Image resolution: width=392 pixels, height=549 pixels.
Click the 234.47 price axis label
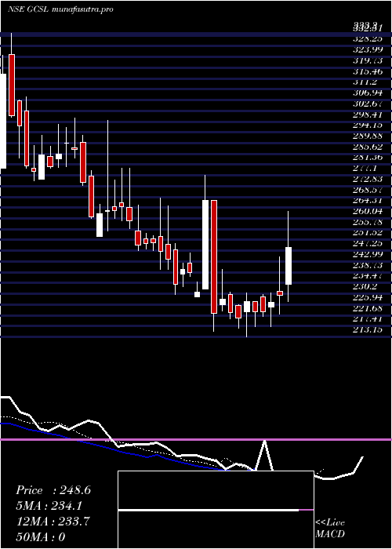(x=368, y=276)
